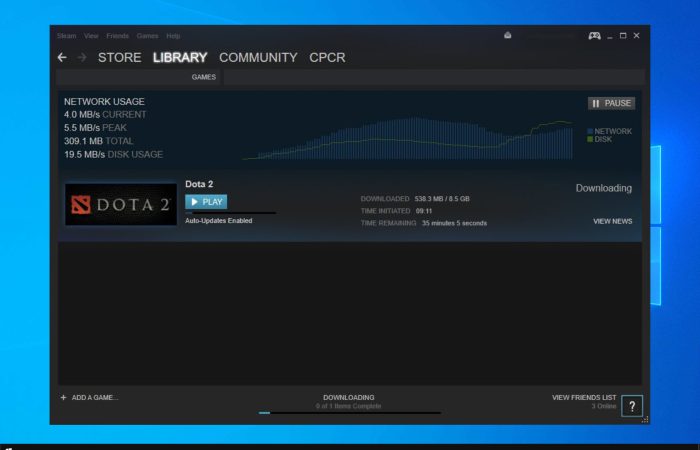
Task: Click the '5.5 MB/s PEAK' value
Action: pyautogui.click(x=95, y=128)
